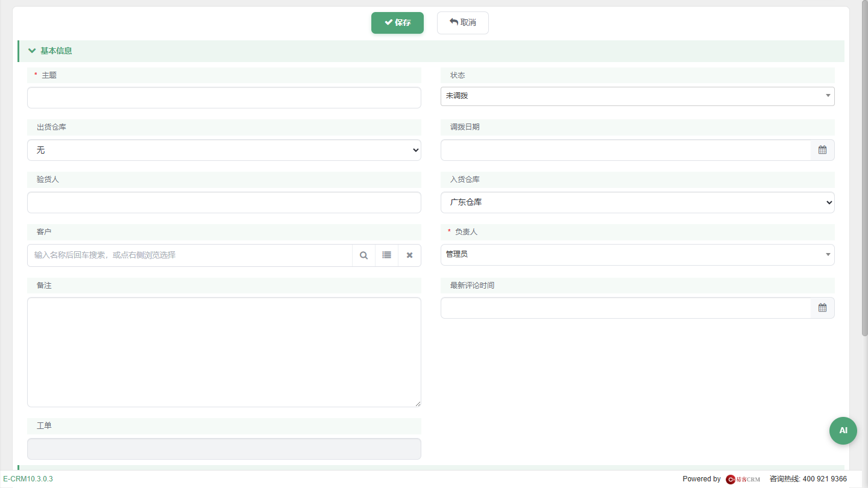Expand the 出货仓库 dropdown
This screenshot has height=488, width=868.
coord(224,150)
